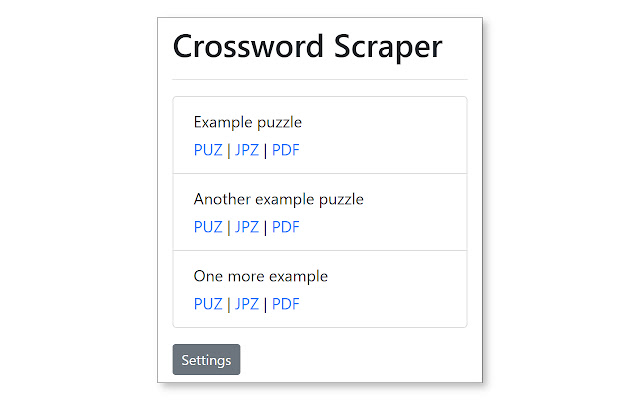Download PUZ file for Example puzzle
Viewport: 640px width, 400px height.
tap(208, 150)
